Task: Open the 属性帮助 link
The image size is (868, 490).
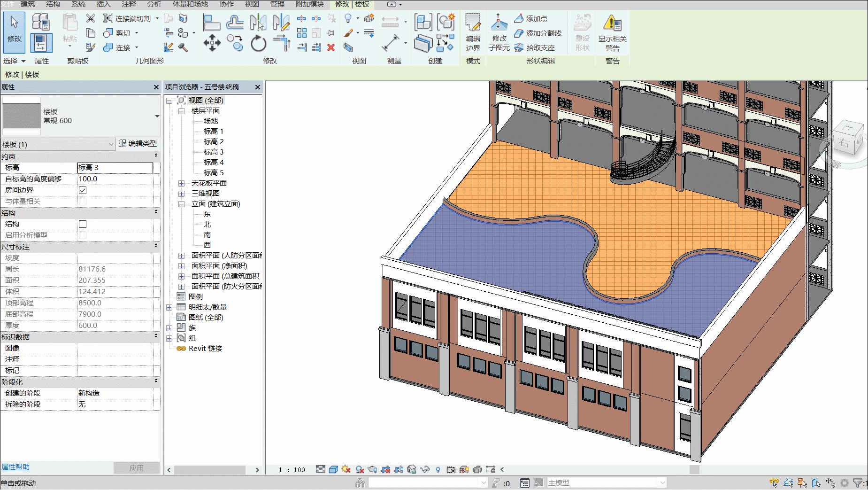Action: (x=15, y=467)
